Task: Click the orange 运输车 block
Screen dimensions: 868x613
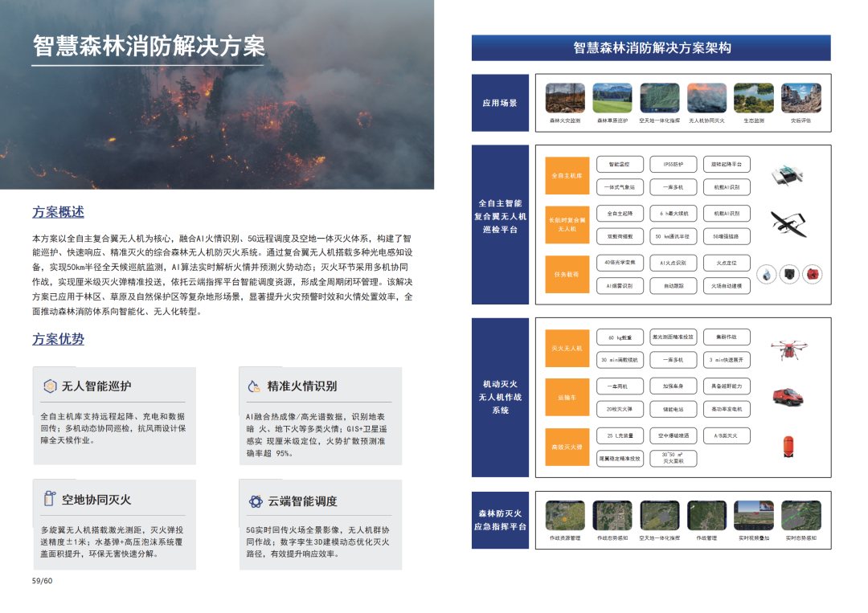Action: click(567, 398)
